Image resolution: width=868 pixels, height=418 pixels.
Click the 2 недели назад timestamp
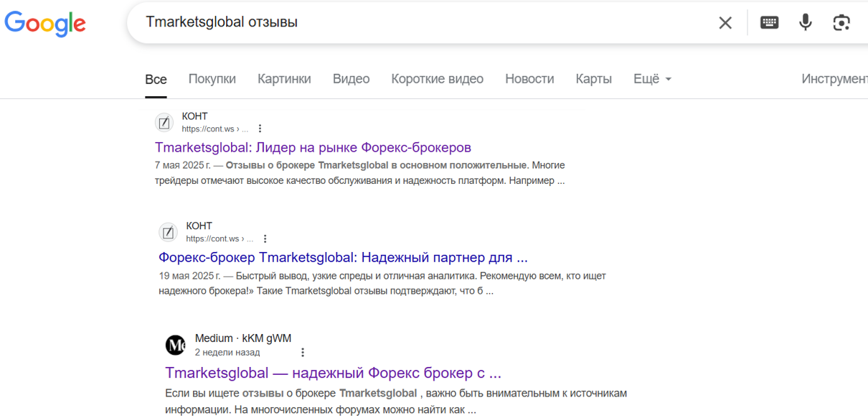tap(227, 352)
